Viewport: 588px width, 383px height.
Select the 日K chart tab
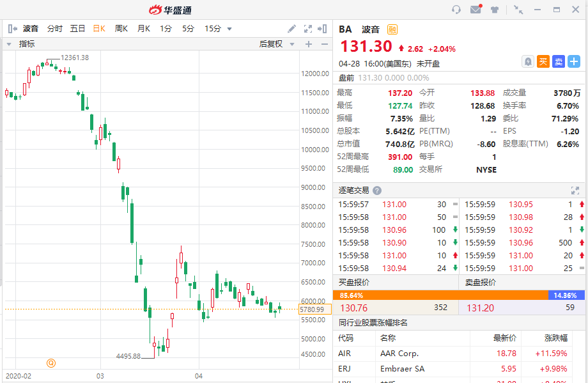pyautogui.click(x=99, y=29)
